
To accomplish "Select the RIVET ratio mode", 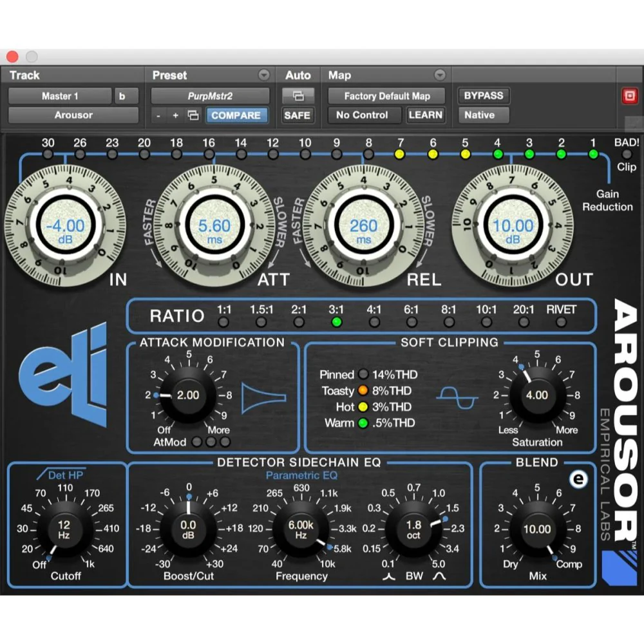I will click(x=561, y=322).
